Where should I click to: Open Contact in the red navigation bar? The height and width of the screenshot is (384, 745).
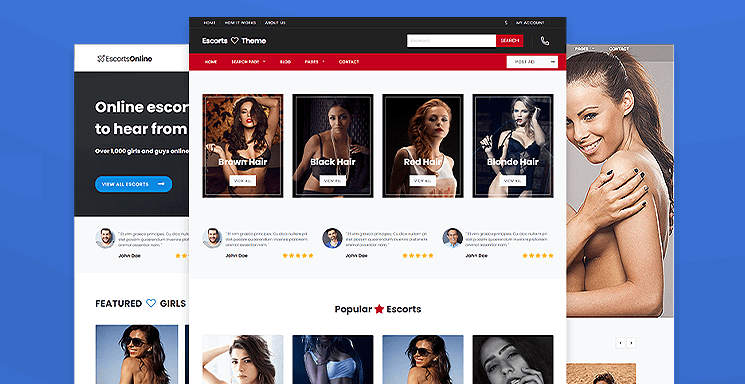click(x=349, y=62)
